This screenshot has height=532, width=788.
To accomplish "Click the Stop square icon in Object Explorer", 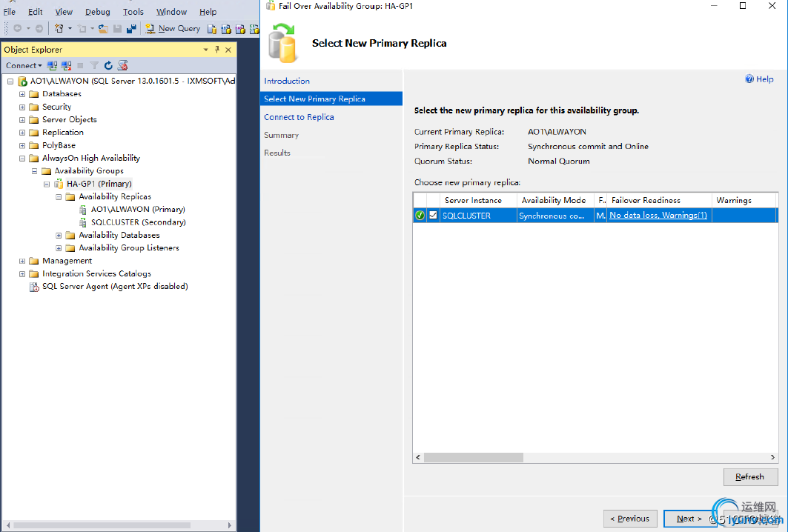I will click(80, 65).
